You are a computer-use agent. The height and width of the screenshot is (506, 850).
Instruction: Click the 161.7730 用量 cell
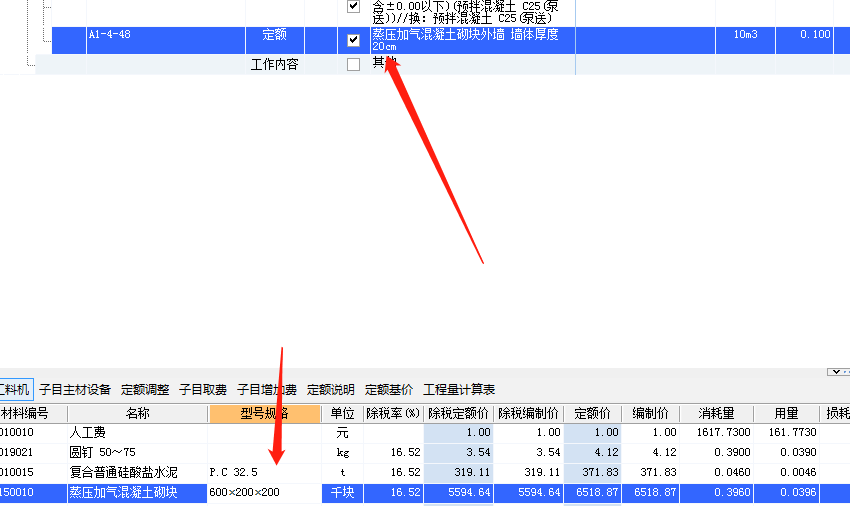point(787,432)
